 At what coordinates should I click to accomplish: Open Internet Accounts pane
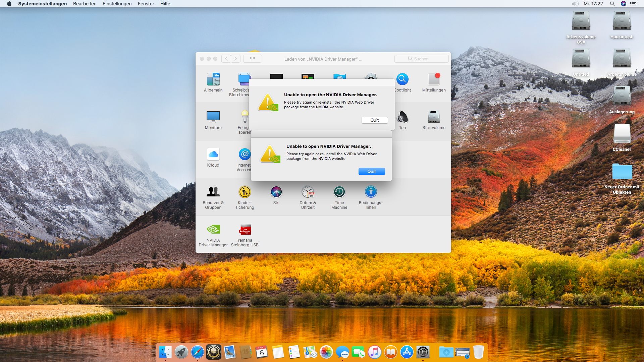coord(244,160)
